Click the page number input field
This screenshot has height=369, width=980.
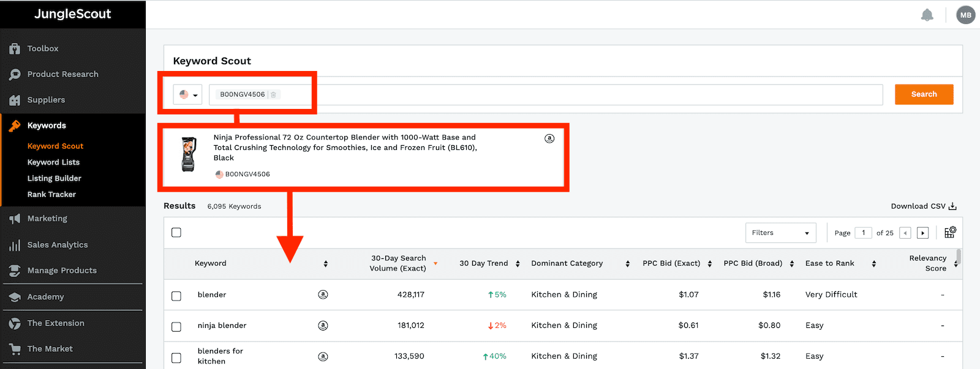pyautogui.click(x=863, y=233)
